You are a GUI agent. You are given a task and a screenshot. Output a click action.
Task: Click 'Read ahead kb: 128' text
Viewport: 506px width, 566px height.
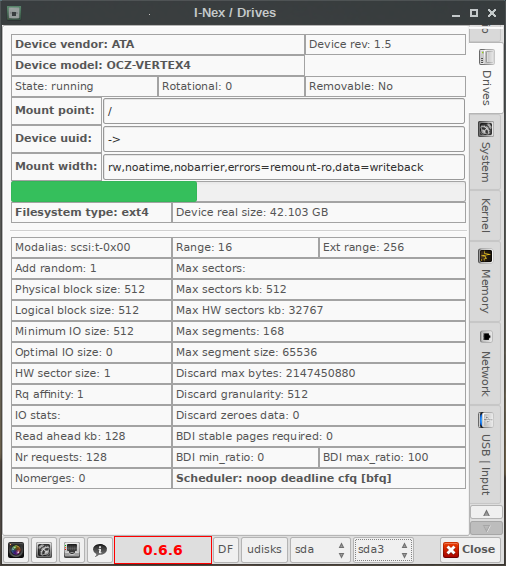70,436
